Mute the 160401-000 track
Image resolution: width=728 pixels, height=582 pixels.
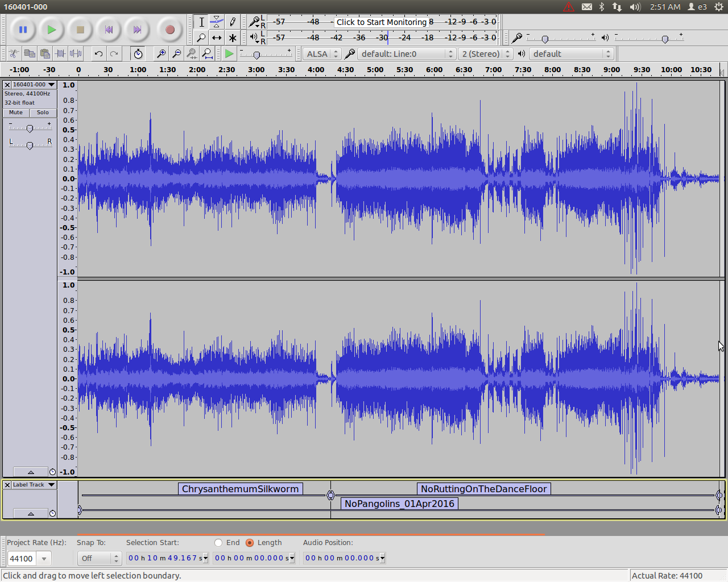[x=16, y=113]
